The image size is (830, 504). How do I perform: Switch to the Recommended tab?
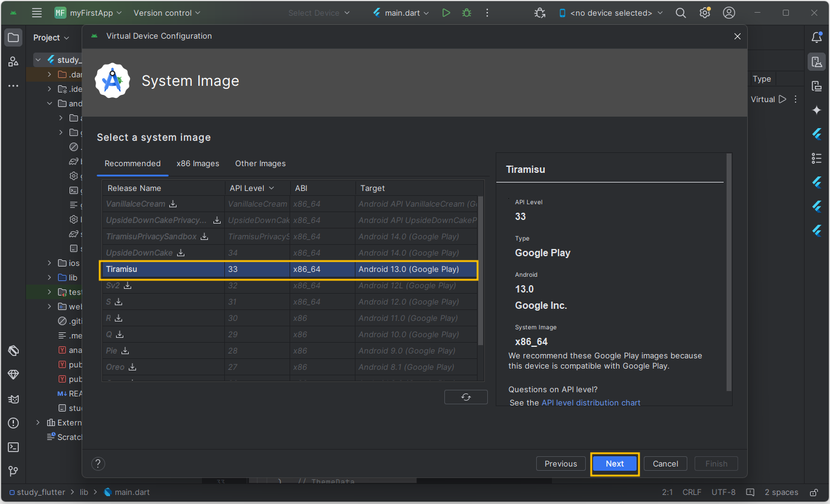[132, 163]
